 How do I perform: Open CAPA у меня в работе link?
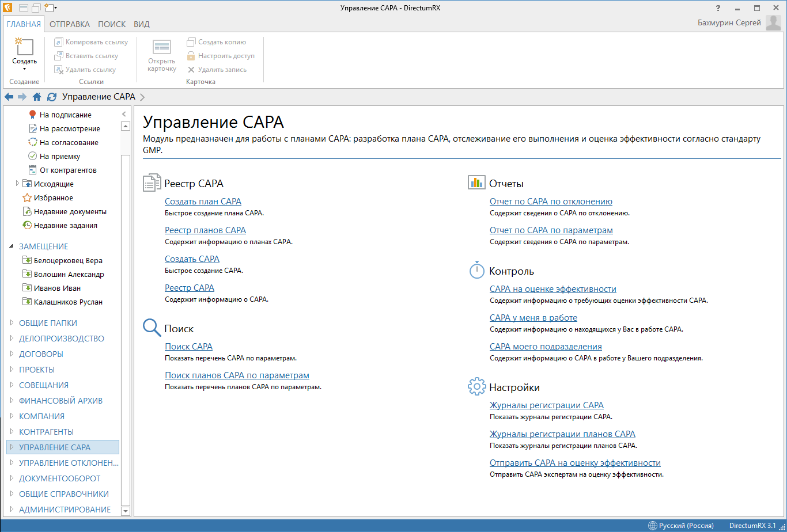[x=534, y=318]
